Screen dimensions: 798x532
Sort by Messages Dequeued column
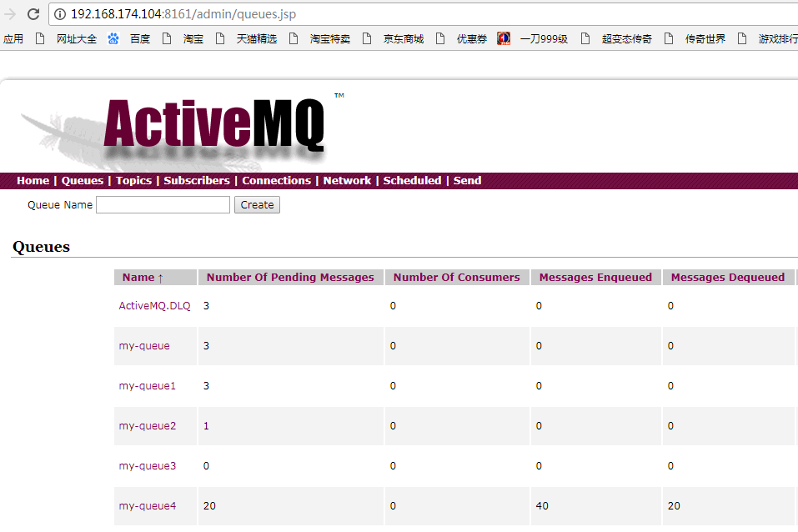(x=728, y=278)
